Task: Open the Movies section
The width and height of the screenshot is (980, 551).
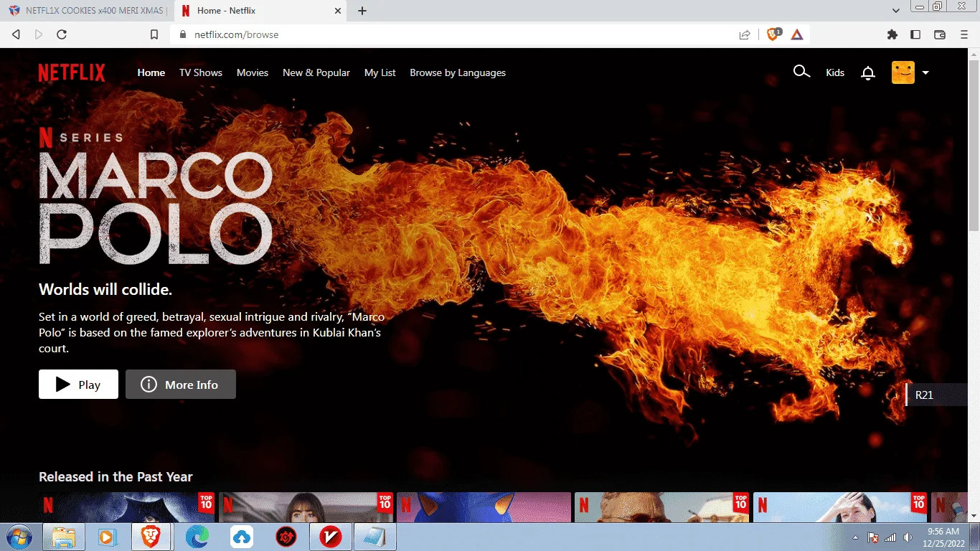Action: point(253,72)
